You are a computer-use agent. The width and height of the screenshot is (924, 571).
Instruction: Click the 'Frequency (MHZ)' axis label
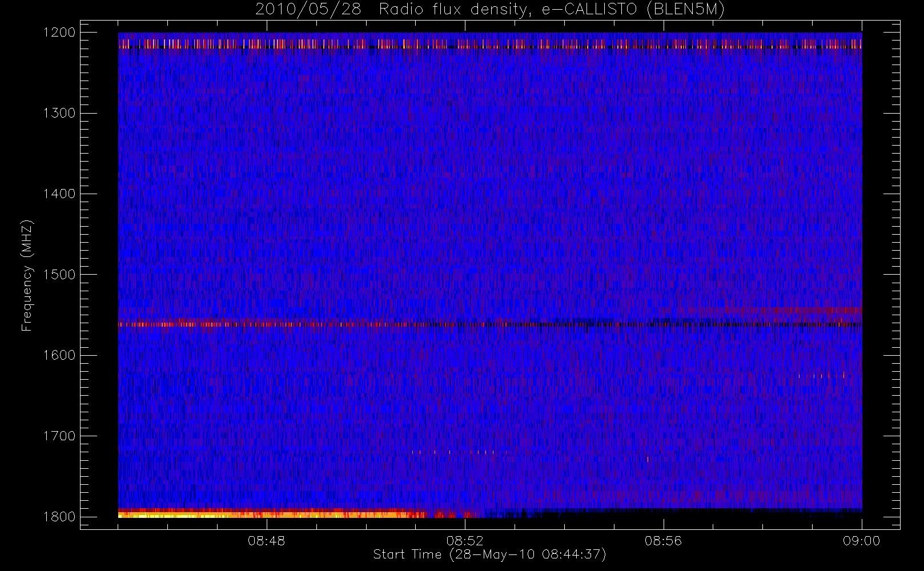pyautogui.click(x=26, y=275)
